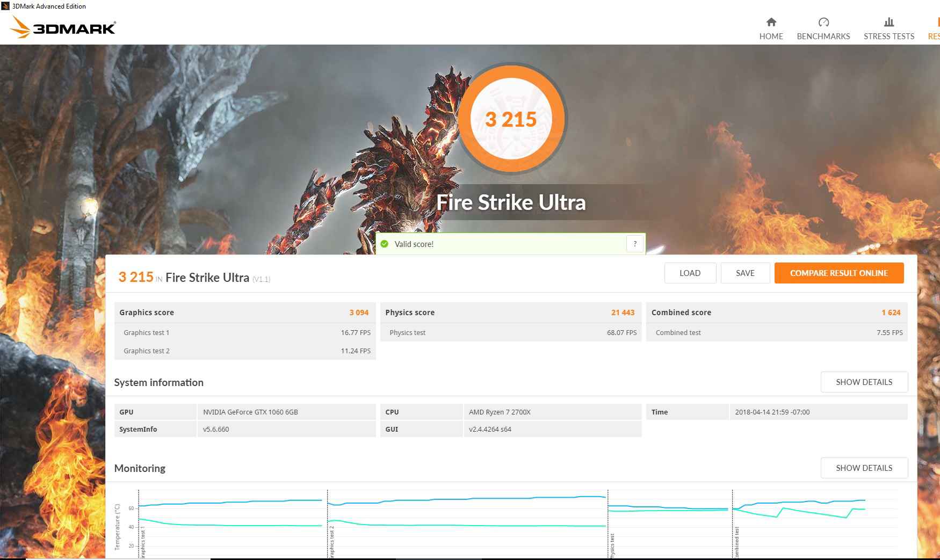Click the Graphics test 2 marker line in graph
This screenshot has height=560, width=940.
pyautogui.click(x=328, y=523)
